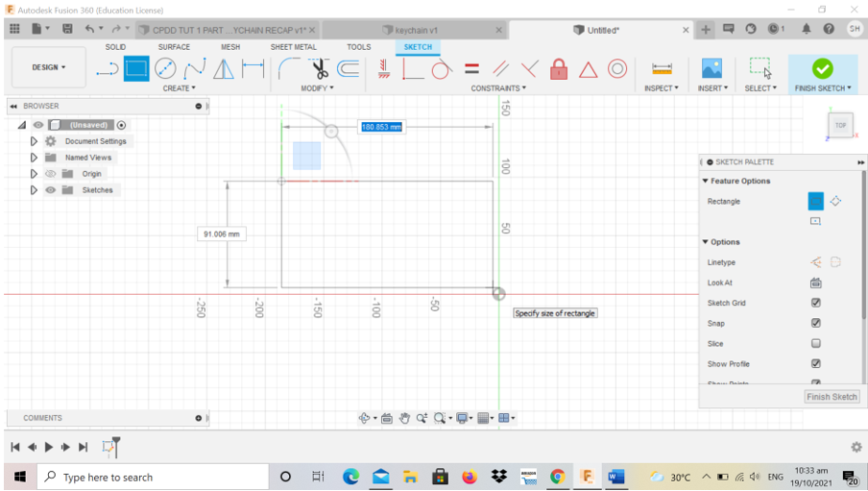The height and width of the screenshot is (491, 868).
Task: Click the Windows search box
Action: tap(153, 478)
